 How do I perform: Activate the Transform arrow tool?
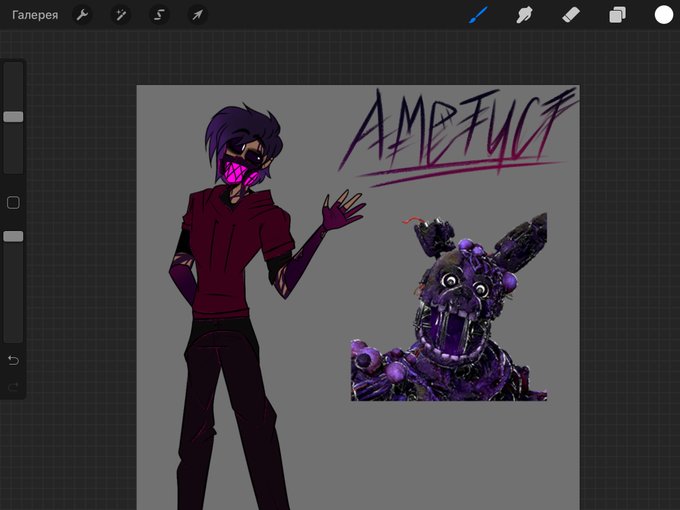click(197, 15)
